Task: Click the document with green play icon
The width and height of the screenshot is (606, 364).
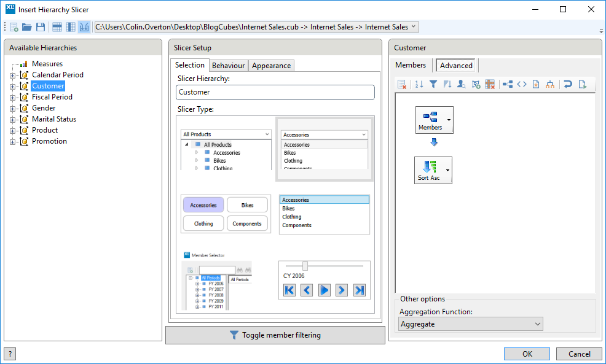Action: click(582, 84)
